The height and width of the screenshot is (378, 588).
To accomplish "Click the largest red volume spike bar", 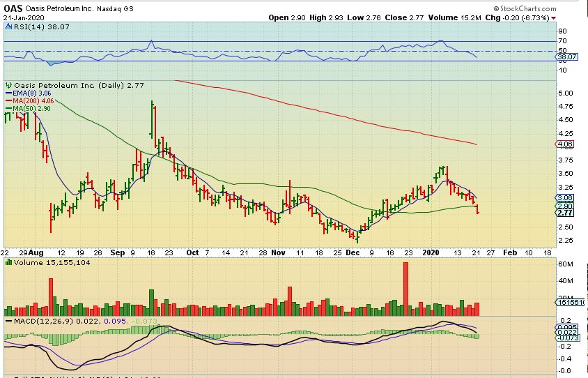I will [405, 289].
